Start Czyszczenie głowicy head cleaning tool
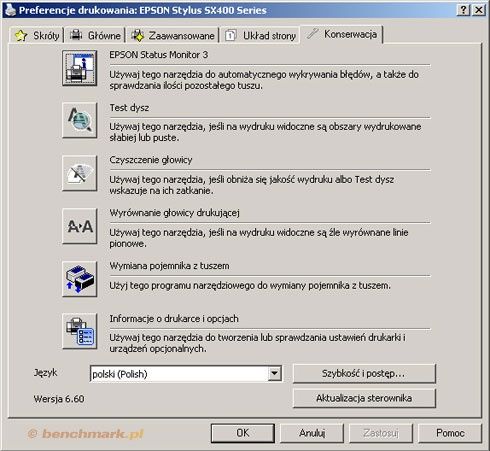The height and width of the screenshot is (451, 490). (80, 173)
